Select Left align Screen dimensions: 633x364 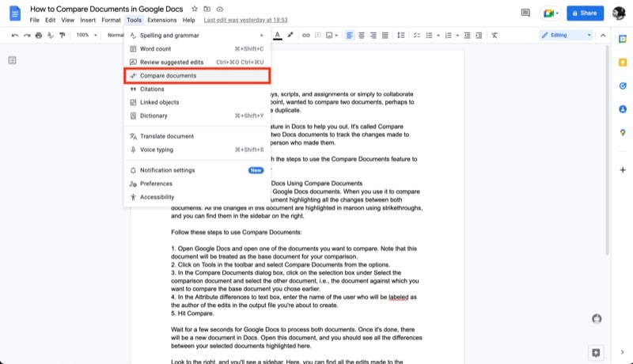(x=350, y=36)
